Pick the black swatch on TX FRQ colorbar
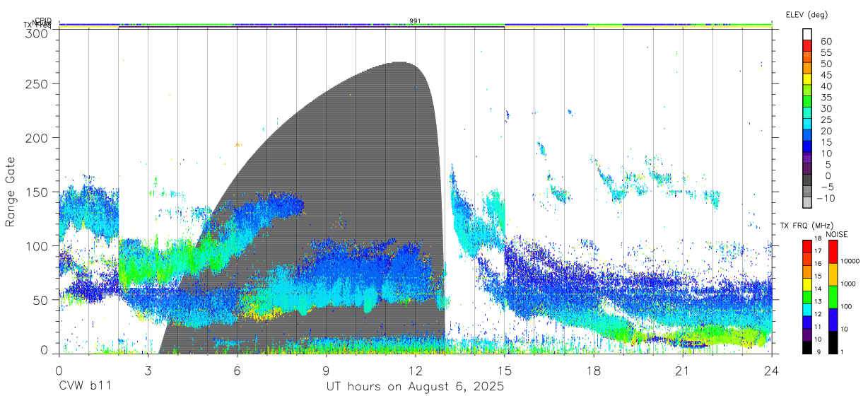This screenshot has width=868, height=401. (x=806, y=346)
